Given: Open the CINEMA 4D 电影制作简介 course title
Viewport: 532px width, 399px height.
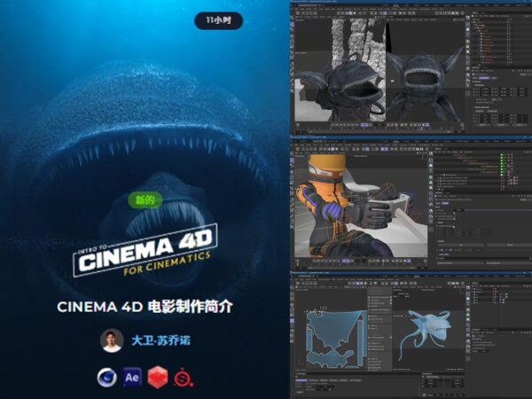Looking at the screenshot, I should pos(145,307).
